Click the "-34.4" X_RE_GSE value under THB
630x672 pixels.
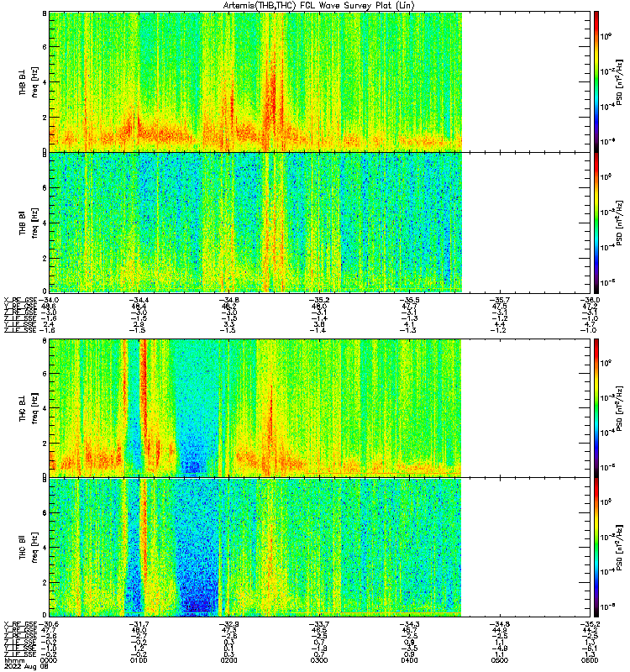(139, 300)
